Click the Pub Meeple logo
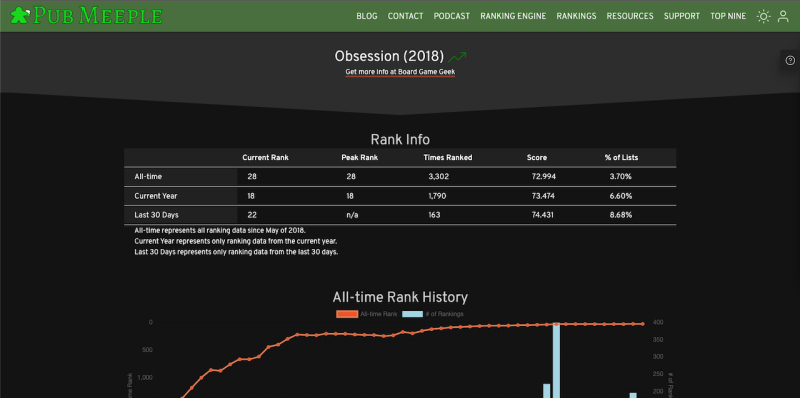800x398 pixels. coord(86,16)
